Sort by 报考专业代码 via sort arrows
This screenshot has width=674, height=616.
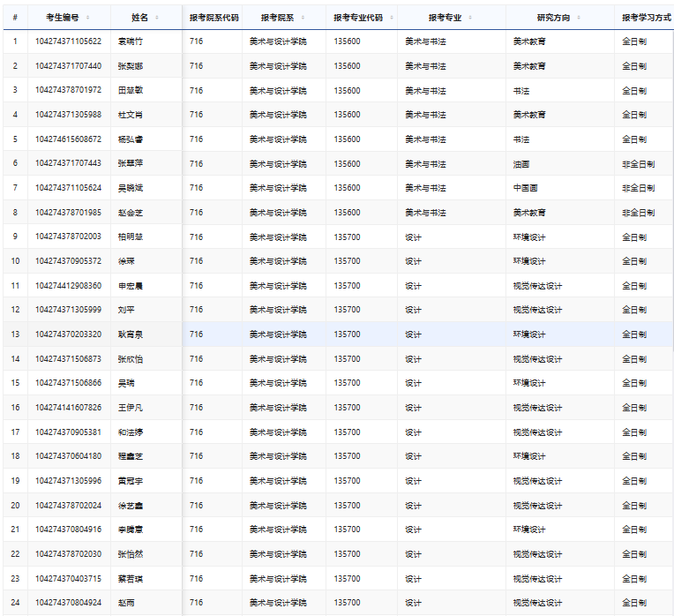(x=390, y=18)
